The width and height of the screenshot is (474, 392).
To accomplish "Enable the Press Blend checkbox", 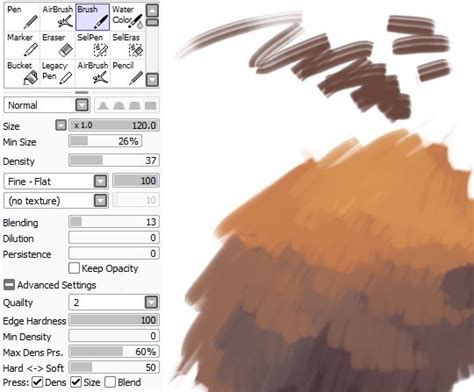I will pos(110,382).
